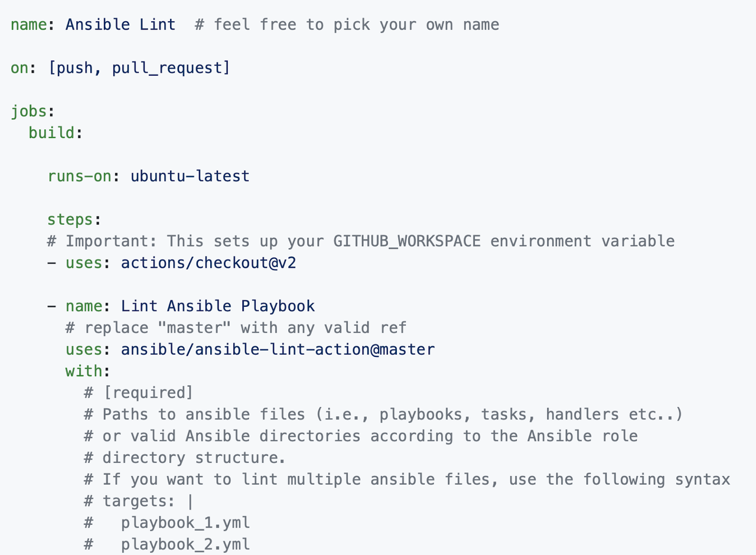
Task: Click the 'ansible/ansible-lint-action@master' text
Action: click(x=278, y=349)
